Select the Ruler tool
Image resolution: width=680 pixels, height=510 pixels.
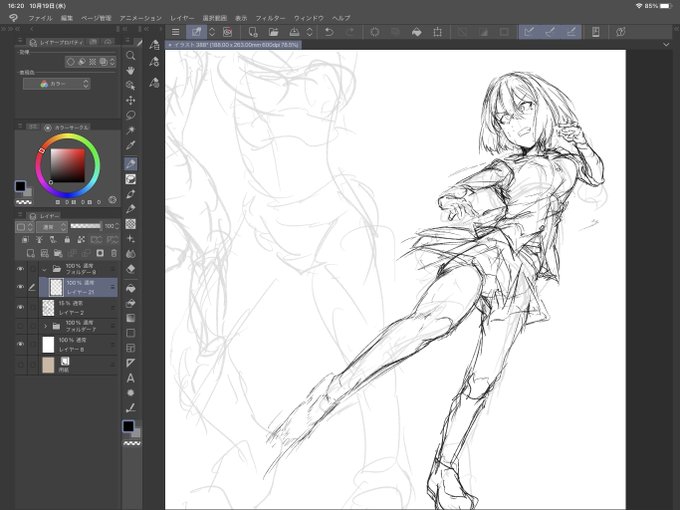(x=131, y=363)
